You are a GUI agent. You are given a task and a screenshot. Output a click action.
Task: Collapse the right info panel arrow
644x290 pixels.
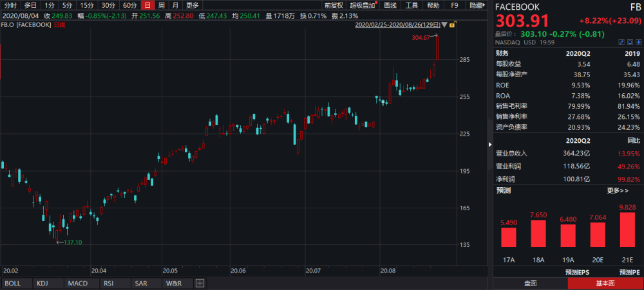pyautogui.click(x=490, y=145)
